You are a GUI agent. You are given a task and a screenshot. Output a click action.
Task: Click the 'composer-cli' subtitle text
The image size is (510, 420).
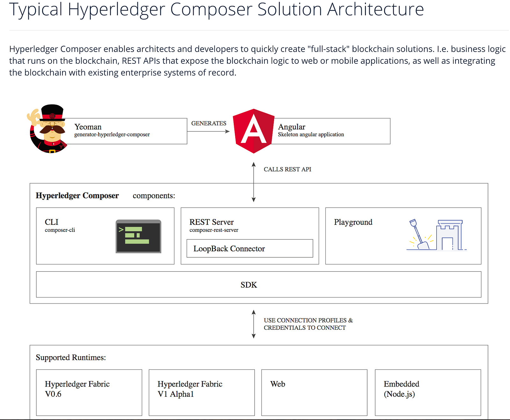point(60,230)
